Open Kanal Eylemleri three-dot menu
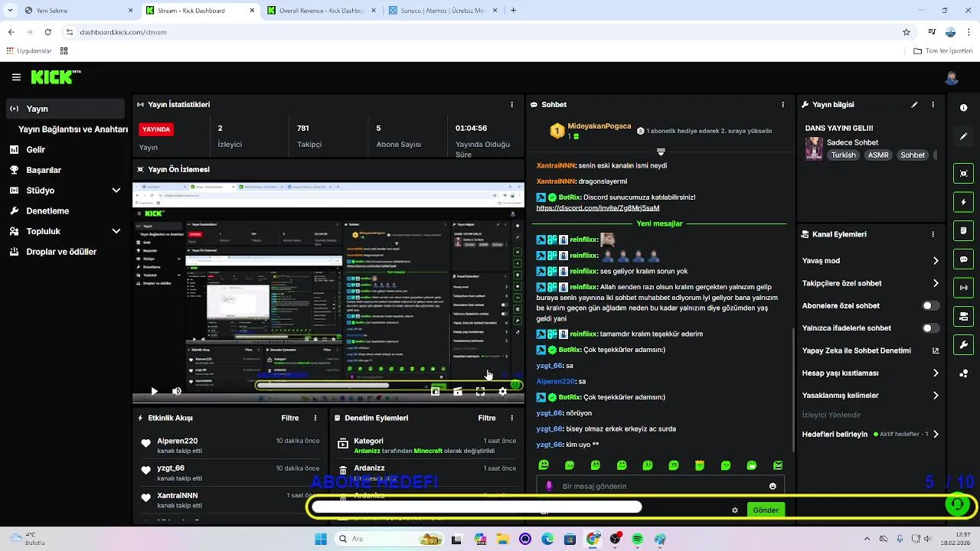 933,234
